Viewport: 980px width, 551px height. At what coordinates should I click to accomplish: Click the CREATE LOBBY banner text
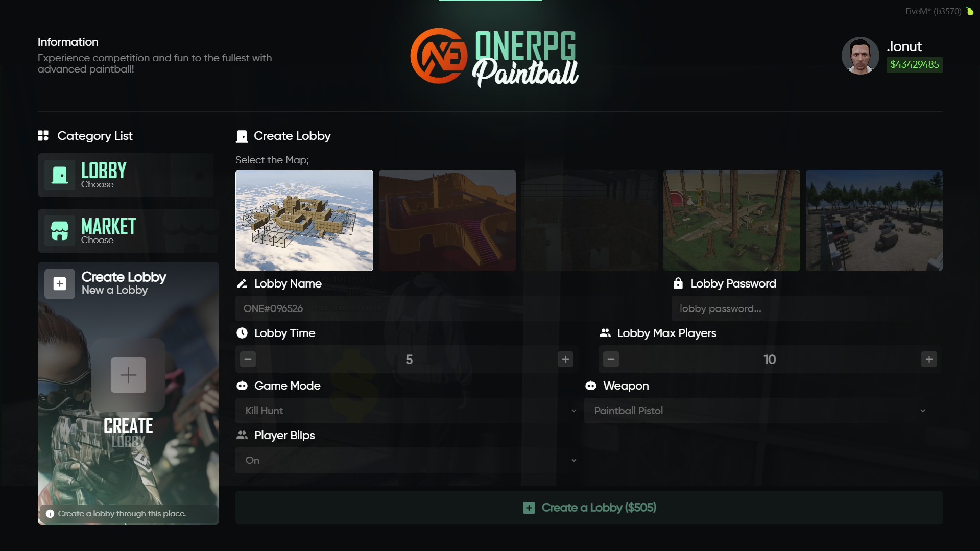tap(128, 433)
